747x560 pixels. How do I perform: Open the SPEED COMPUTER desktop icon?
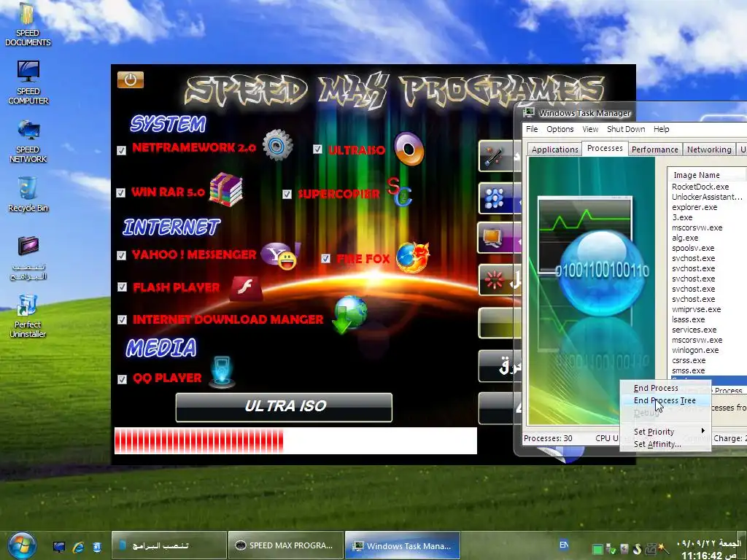(28, 83)
